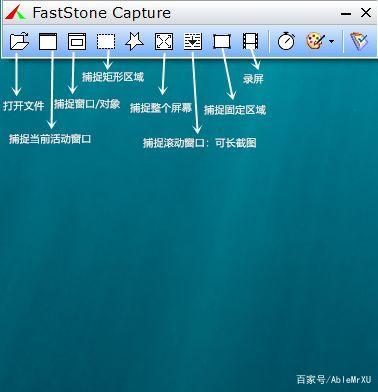Screen dimensions: 378x392
Task: Expand the output destination dropdown arrow
Action: tap(331, 42)
